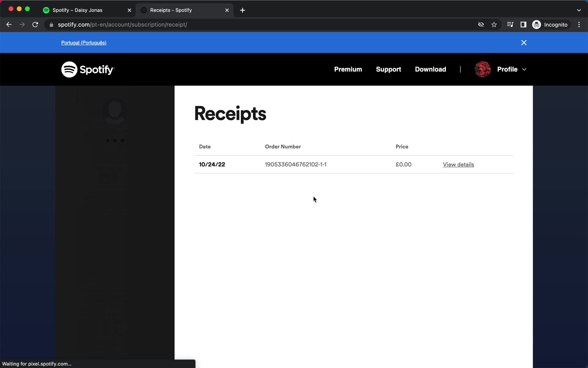Click the page refresh icon
Viewport: 588px width, 368px height.
pos(36,25)
